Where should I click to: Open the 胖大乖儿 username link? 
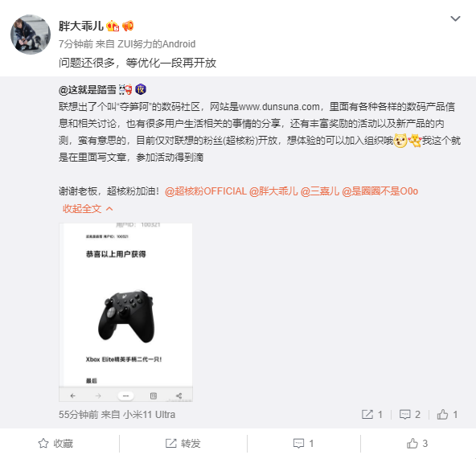81,26
